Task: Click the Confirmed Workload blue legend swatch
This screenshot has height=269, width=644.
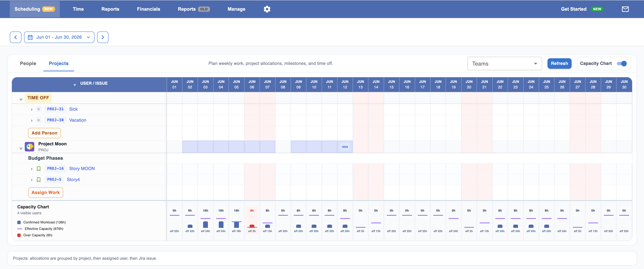Action: [x=19, y=222]
